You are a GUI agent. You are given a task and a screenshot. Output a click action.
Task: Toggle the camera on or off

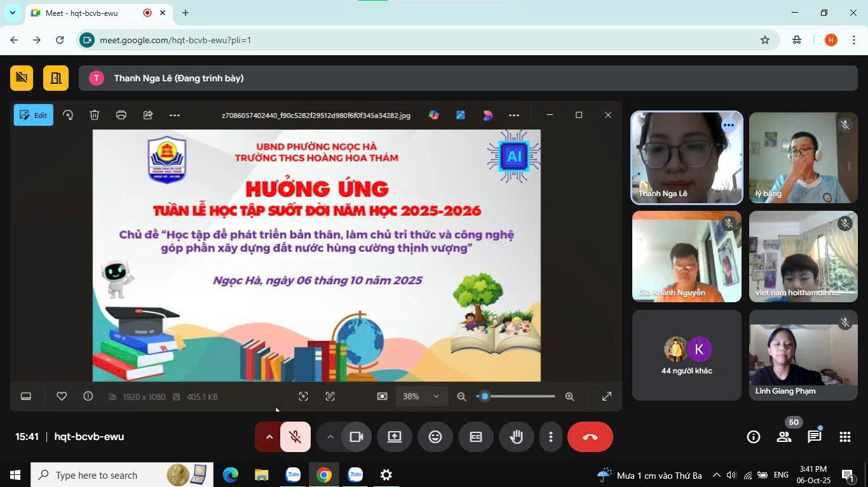coord(356,437)
